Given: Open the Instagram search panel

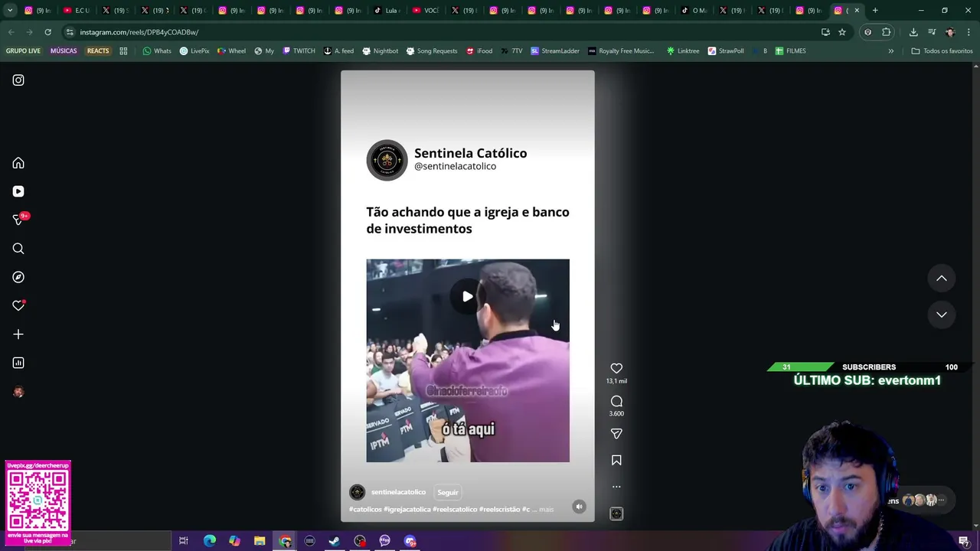Looking at the screenshot, I should (x=18, y=249).
